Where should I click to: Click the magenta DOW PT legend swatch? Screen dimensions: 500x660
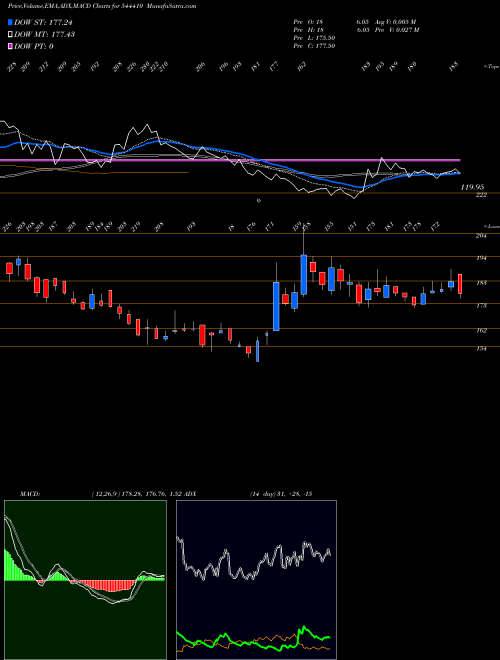click(10, 46)
